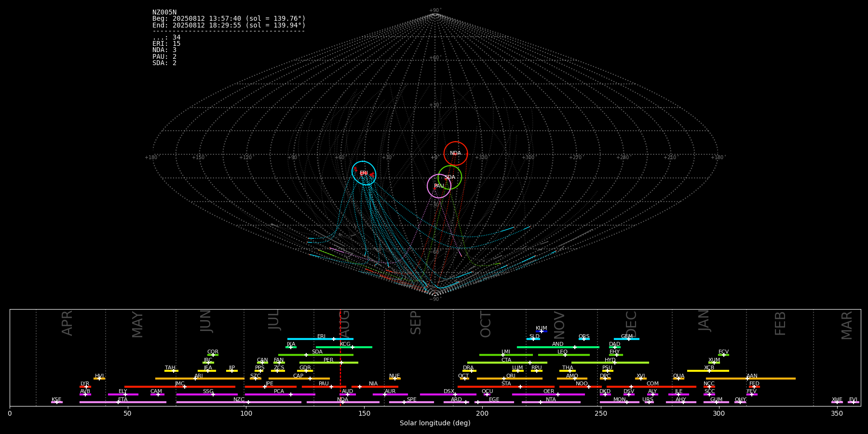The image size is (868, 434).
Task: Click the 'Beg: 20250812 13:57:40' header line
Action: point(229,19)
